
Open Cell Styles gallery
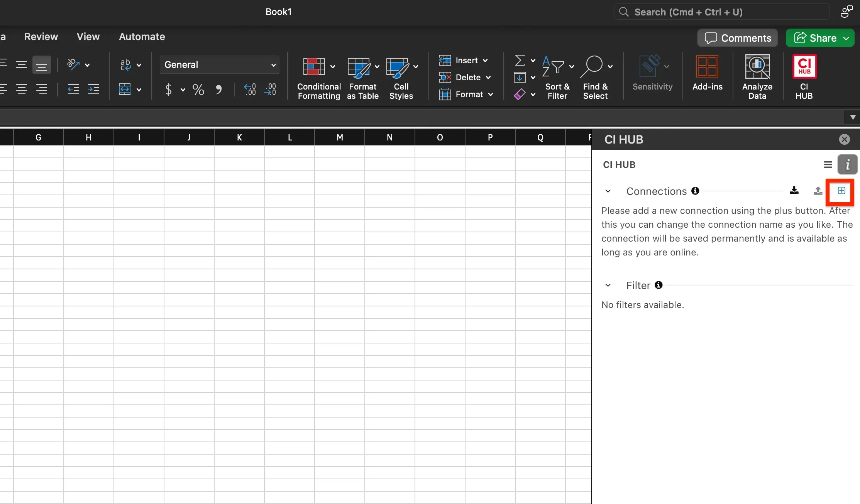click(401, 78)
